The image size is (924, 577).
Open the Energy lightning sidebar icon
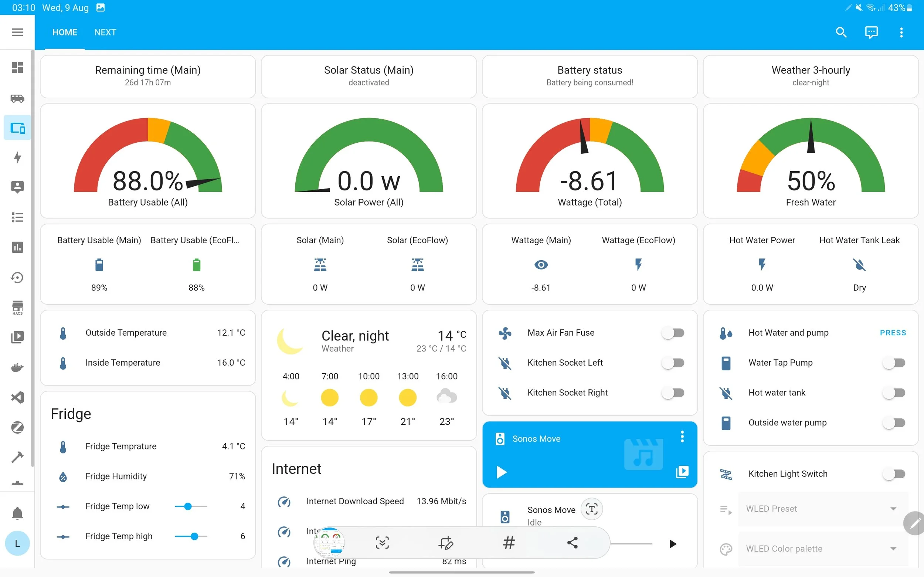(17, 157)
